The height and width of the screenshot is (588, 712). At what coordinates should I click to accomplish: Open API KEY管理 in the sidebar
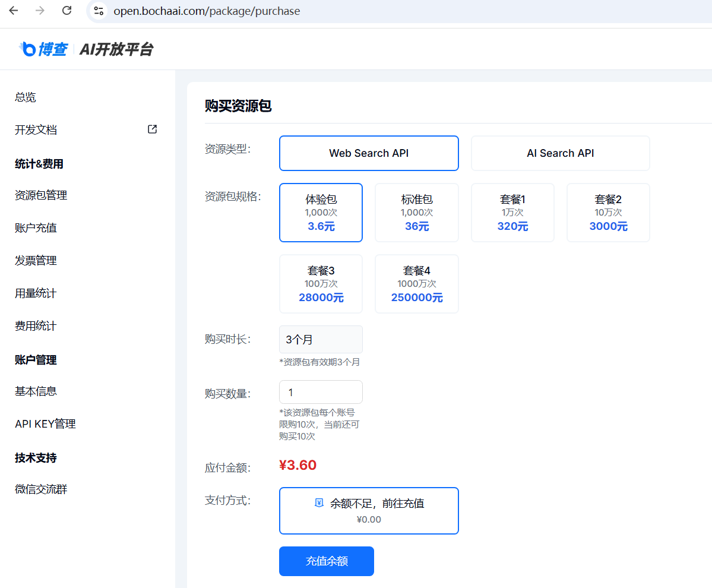click(45, 424)
